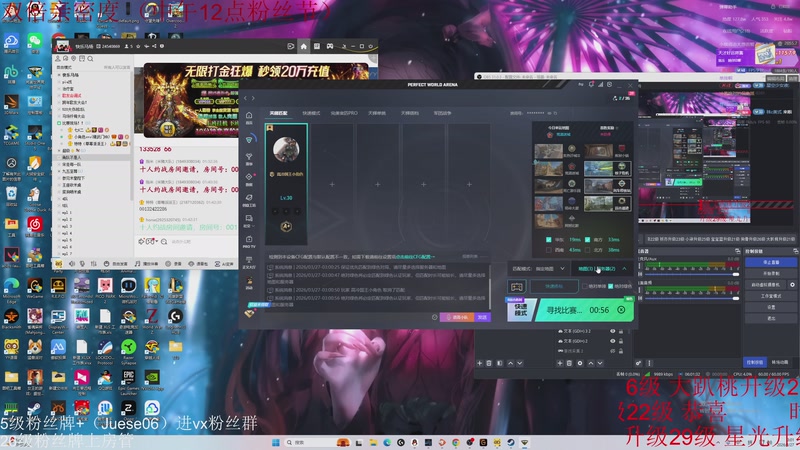Move OBS source down with arrow
The image size is (800, 450).
tap(600, 363)
